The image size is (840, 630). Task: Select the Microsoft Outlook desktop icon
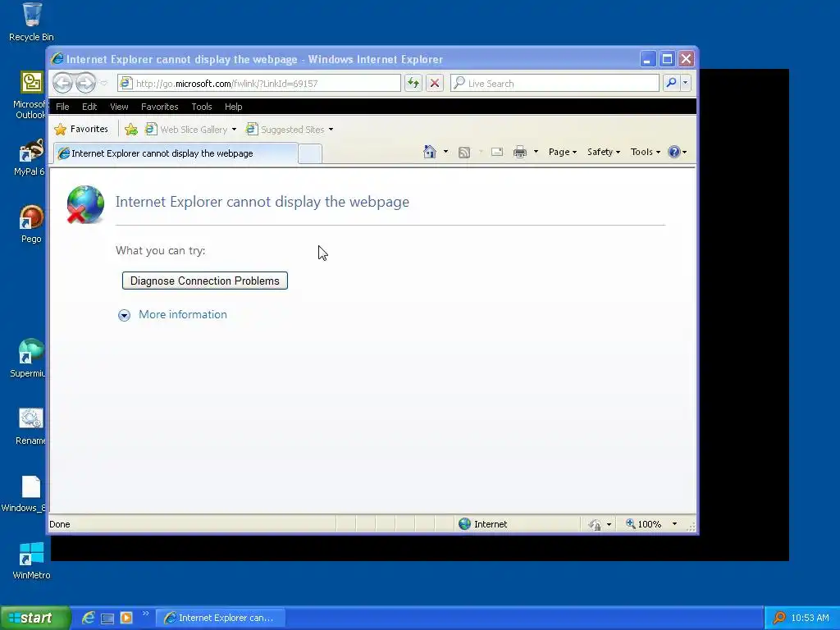pyautogui.click(x=30, y=95)
